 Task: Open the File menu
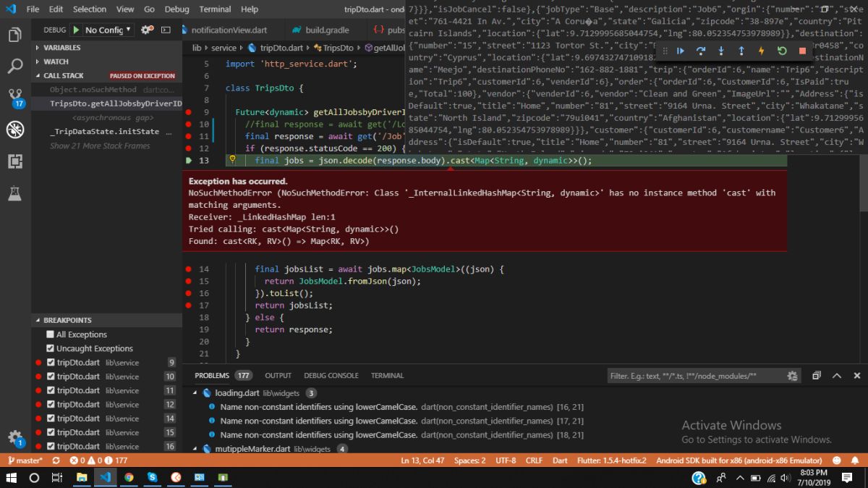coord(33,9)
